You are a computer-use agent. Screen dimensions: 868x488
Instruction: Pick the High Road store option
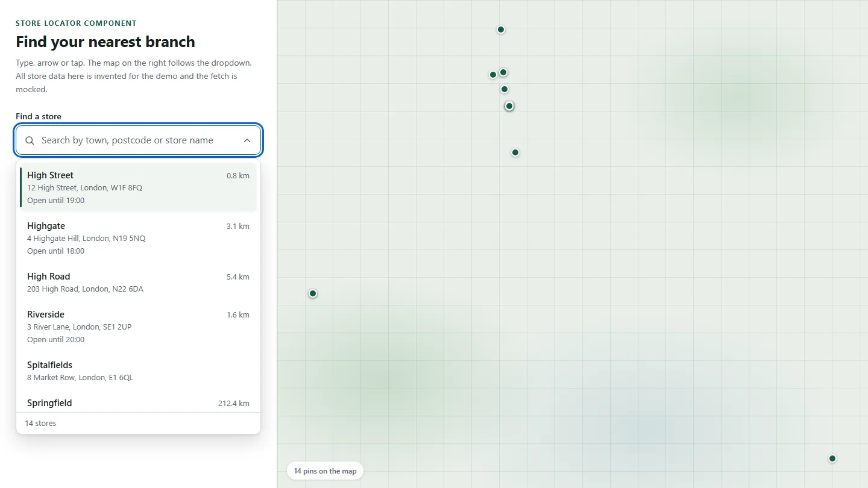pos(139,283)
